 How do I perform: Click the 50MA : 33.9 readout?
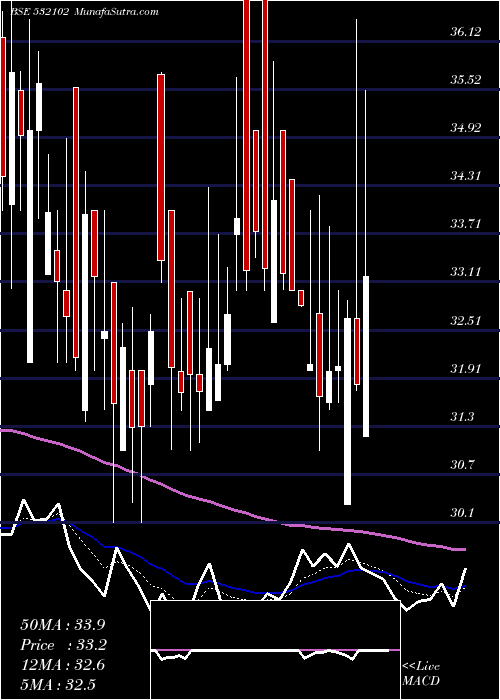(63, 625)
